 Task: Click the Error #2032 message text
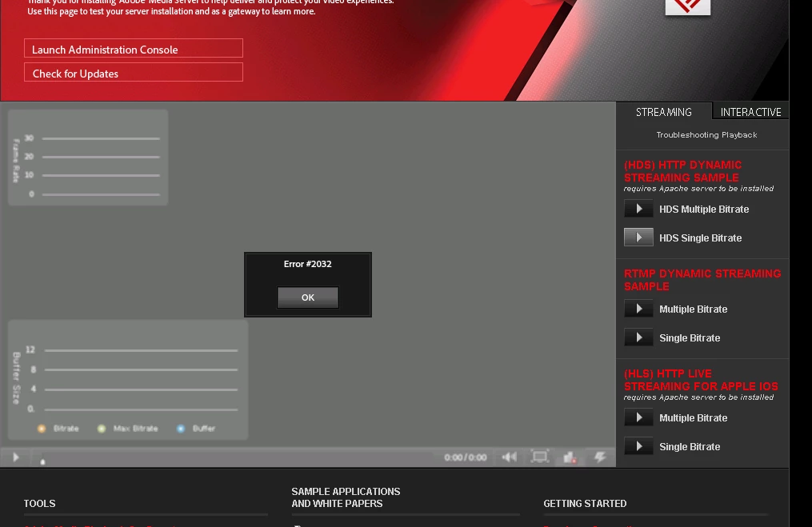[308, 264]
